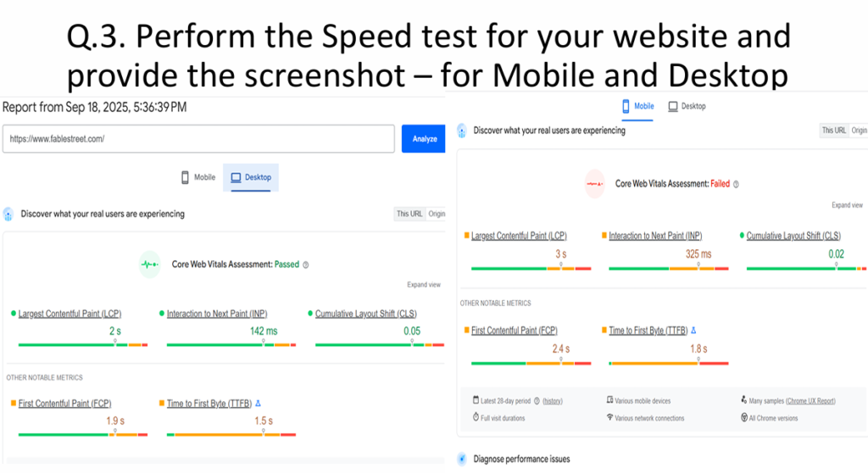This screenshot has width=868, height=474.
Task: Open the Chrome UX Report link
Action: point(810,401)
